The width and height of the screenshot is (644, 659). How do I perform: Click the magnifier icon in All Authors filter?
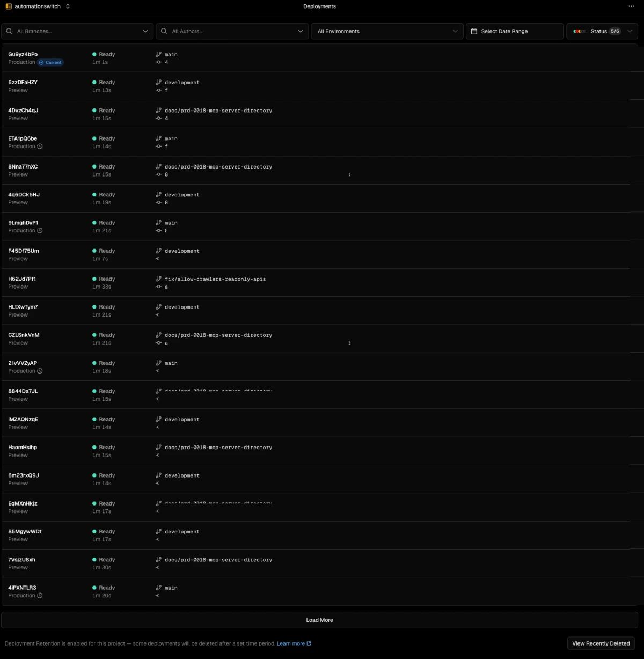point(164,31)
